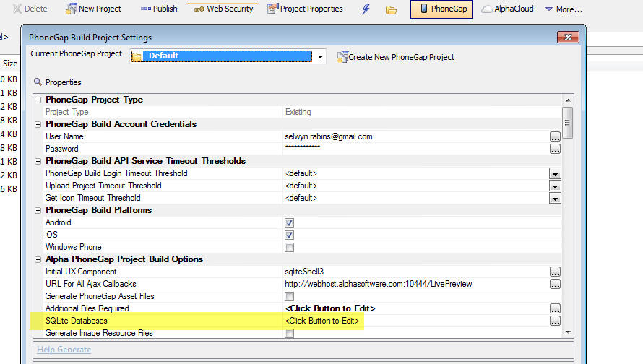
Task: Click the Size column header behind dialog
Action: click(x=10, y=64)
